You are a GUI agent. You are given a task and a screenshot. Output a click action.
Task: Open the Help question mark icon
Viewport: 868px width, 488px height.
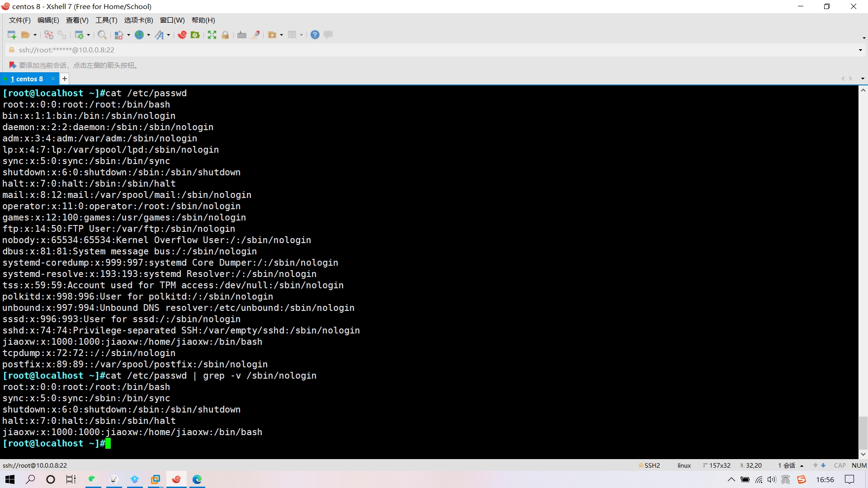pyautogui.click(x=315, y=35)
